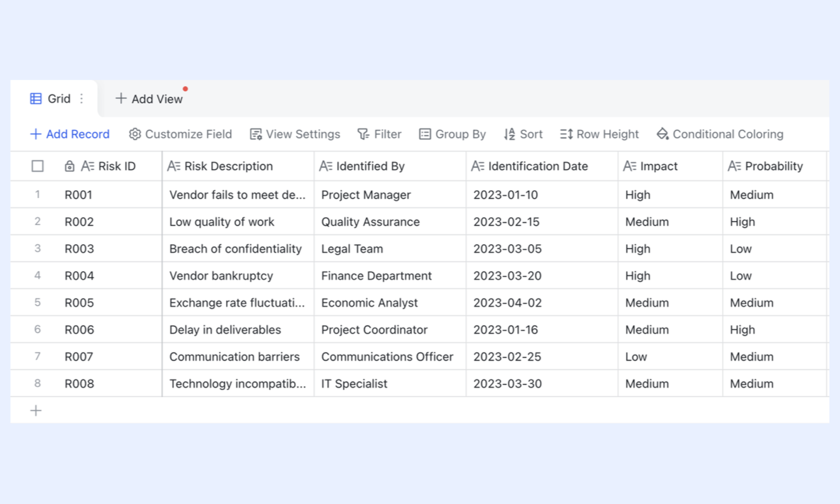This screenshot has height=504, width=840.
Task: Click the 'Breach of confidentiality' cell
Action: (238, 249)
